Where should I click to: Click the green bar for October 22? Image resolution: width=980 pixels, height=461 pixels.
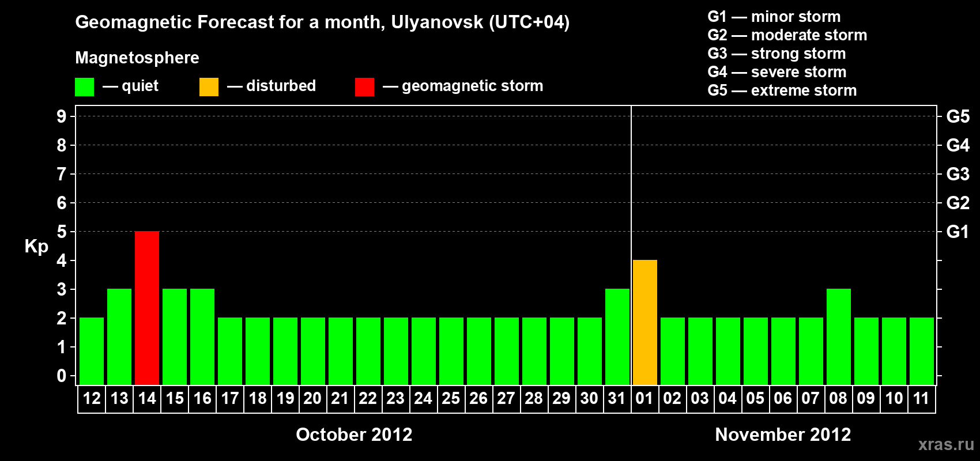[368, 351]
